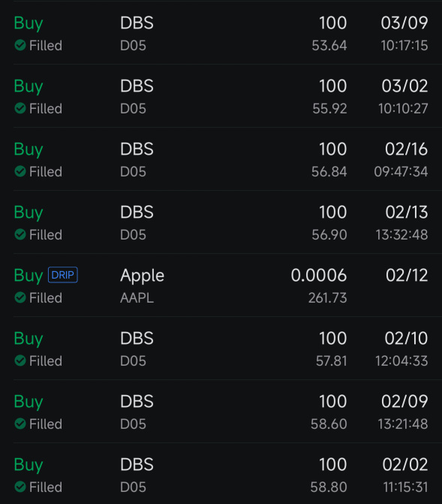
Task: Select the DBS order filled at 56.84
Action: [221, 158]
